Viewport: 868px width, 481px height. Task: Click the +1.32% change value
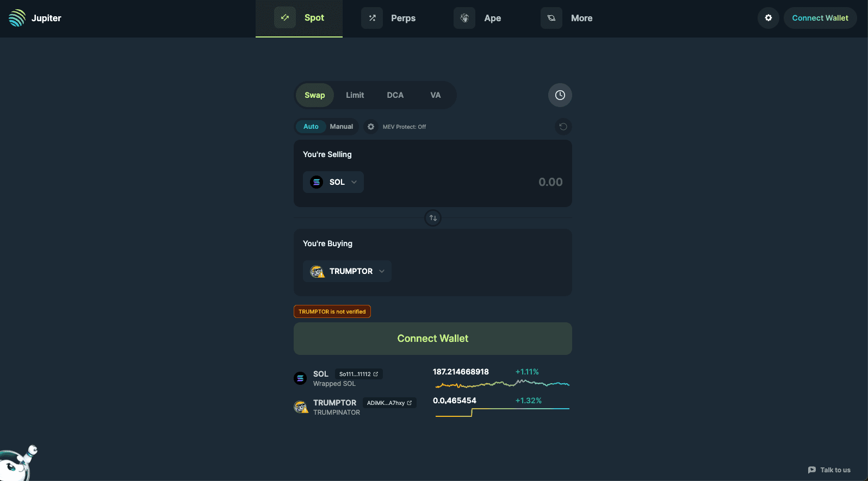pyautogui.click(x=529, y=401)
